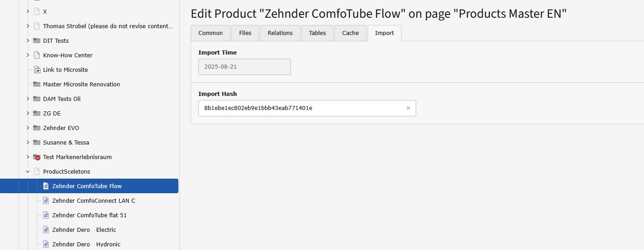Image resolution: width=644 pixels, height=250 pixels.
Task: Expand the DAM Tests Oli node
Action: (x=28, y=99)
